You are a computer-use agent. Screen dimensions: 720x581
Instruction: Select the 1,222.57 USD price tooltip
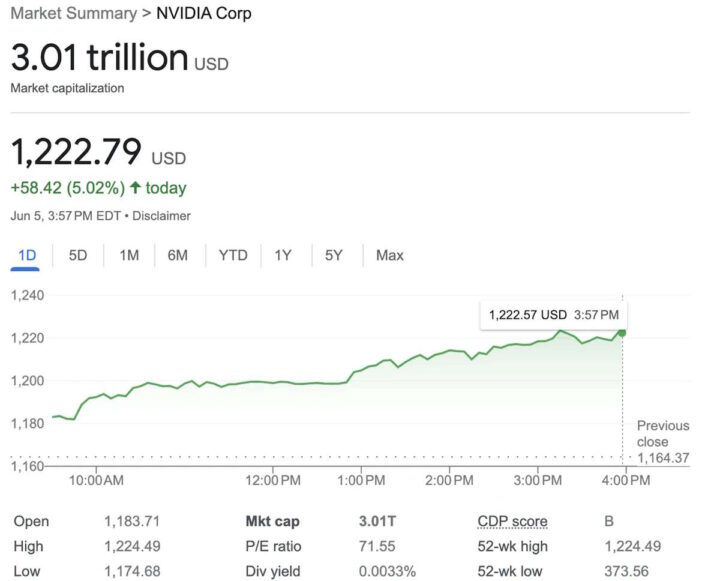coord(553,315)
